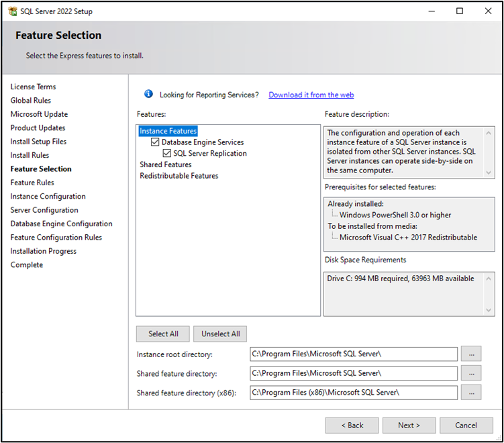Open the Product Updates step

tap(38, 128)
